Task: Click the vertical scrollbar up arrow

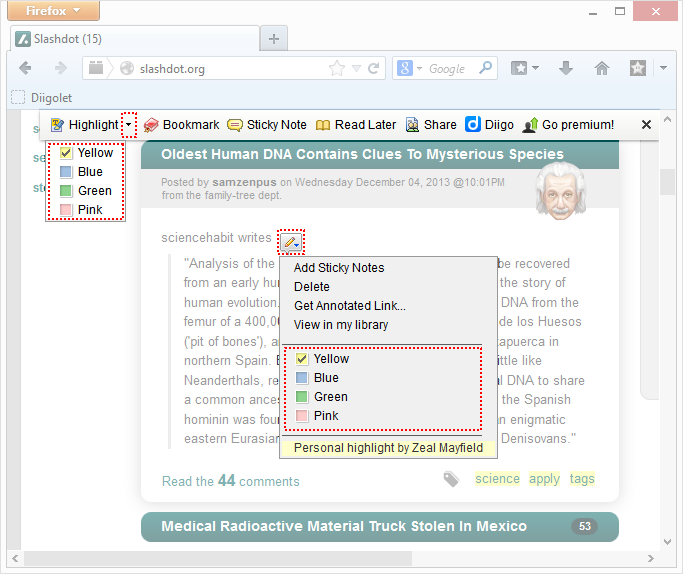Action: pos(667,119)
